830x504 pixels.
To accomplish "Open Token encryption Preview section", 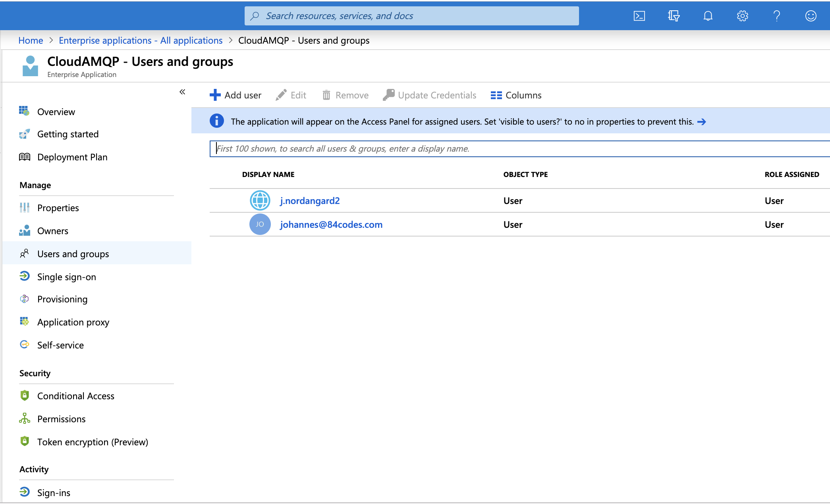I will pyautogui.click(x=93, y=441).
